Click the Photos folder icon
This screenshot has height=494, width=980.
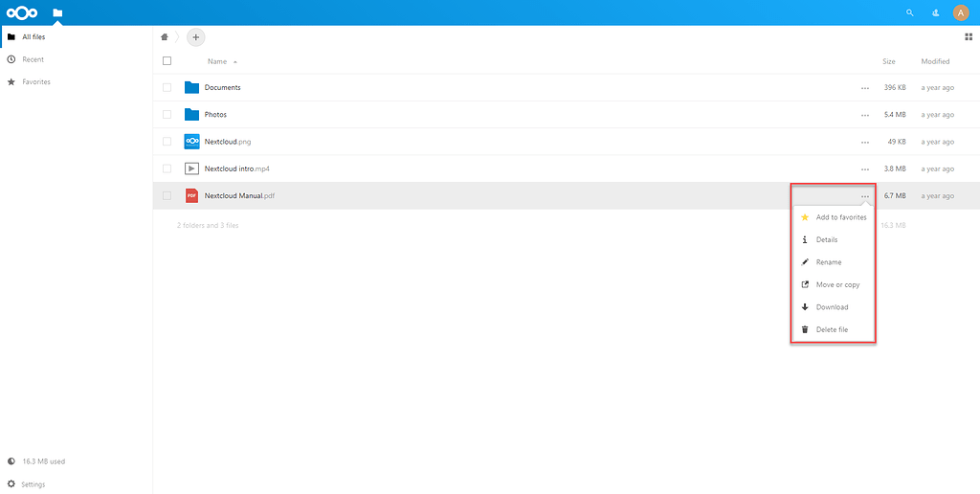(191, 115)
